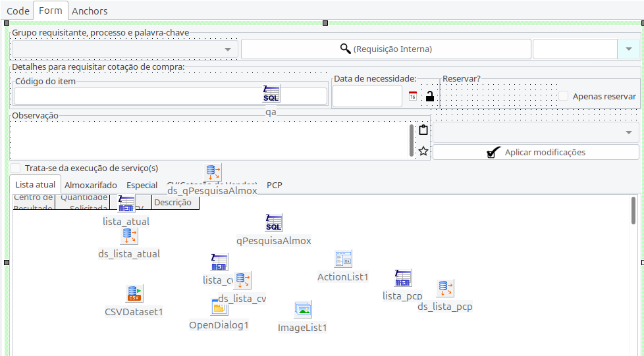
Task: Click the calendar icon for Data de necessidade
Action: pyautogui.click(x=413, y=96)
